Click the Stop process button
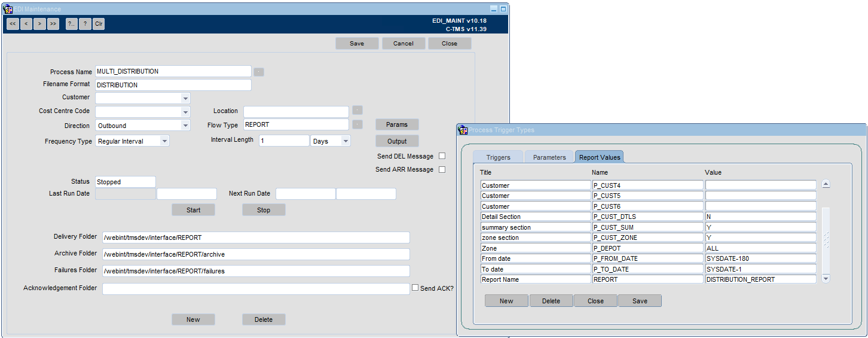The width and height of the screenshot is (868, 338). click(264, 210)
